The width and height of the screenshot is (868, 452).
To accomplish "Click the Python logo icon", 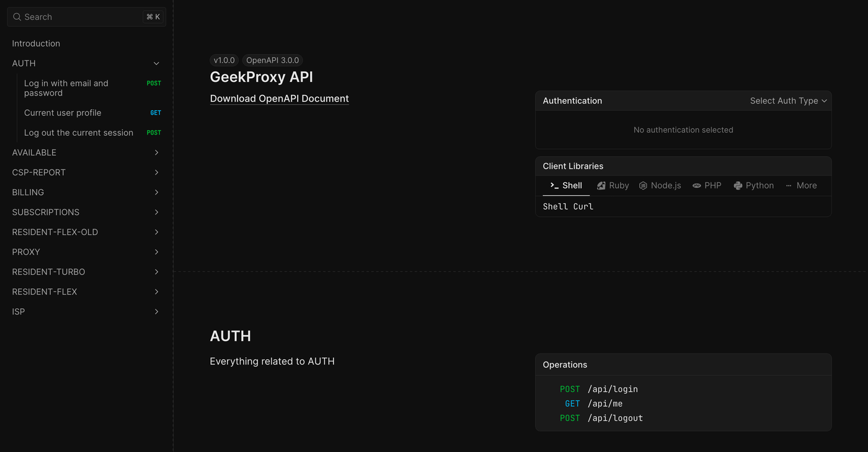I will [x=738, y=185].
